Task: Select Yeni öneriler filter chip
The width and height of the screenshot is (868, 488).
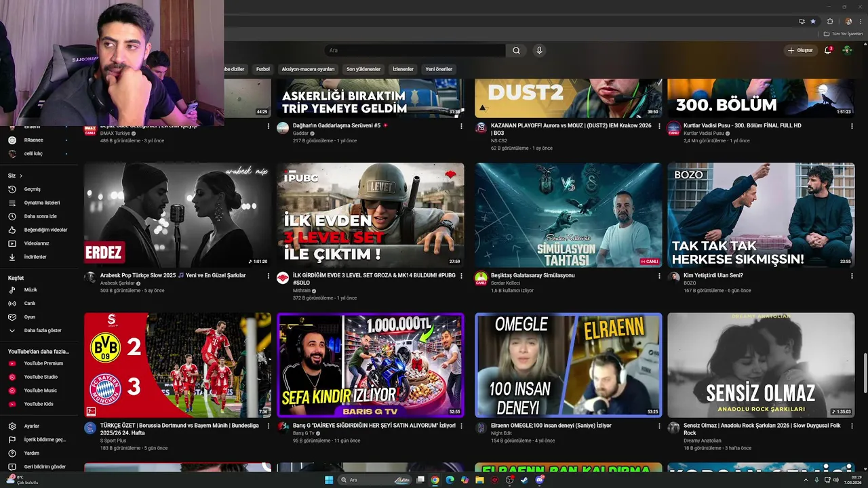Action: coord(439,69)
